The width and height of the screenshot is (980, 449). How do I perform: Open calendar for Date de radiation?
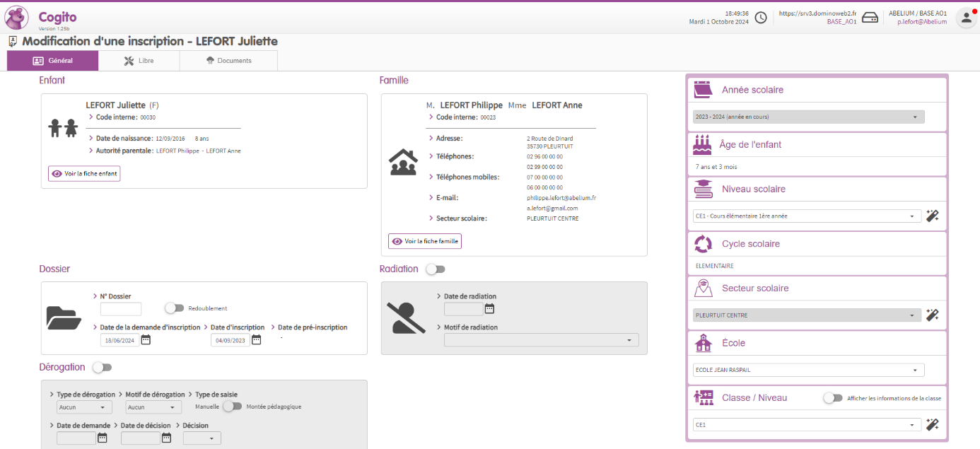(x=489, y=309)
